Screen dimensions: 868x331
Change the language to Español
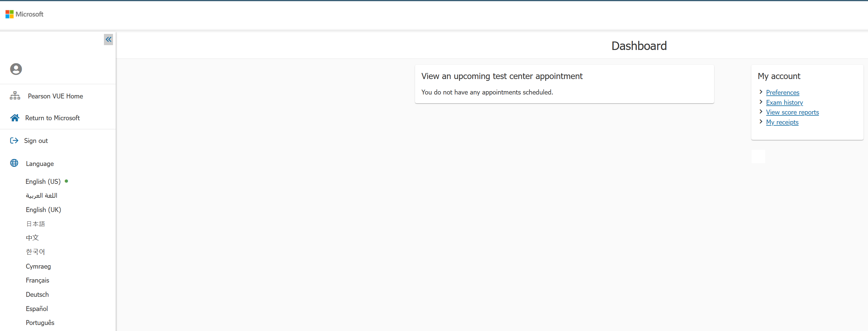36,308
